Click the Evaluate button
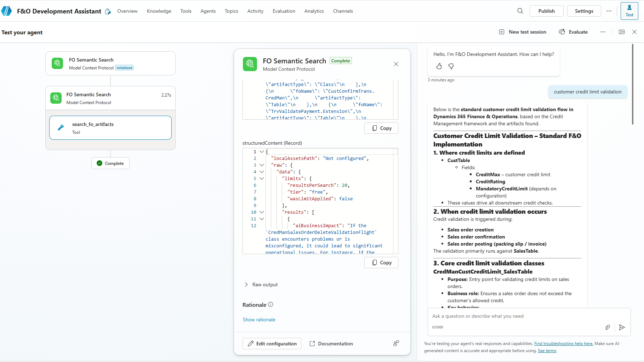Image resolution: width=644 pixels, height=362 pixels. pos(573,32)
